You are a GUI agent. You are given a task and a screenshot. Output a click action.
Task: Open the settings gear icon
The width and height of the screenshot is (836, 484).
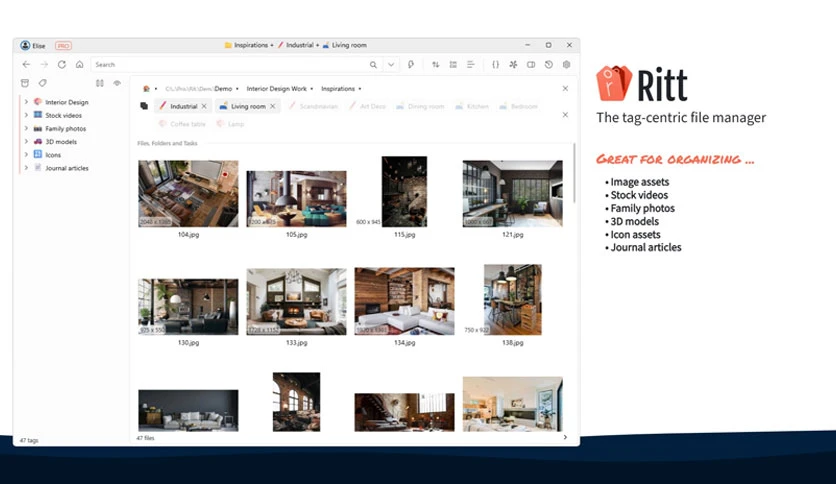[x=566, y=64]
